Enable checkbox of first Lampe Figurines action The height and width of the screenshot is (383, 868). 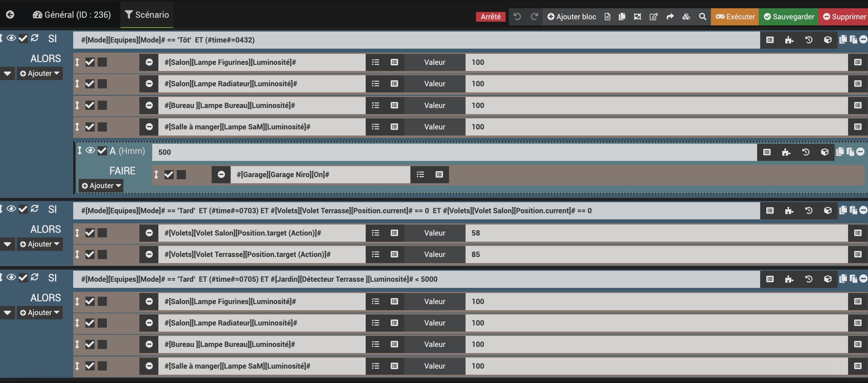tap(90, 62)
